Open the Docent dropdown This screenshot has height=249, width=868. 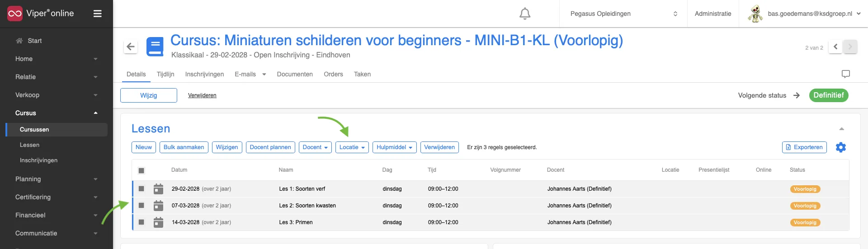click(315, 147)
